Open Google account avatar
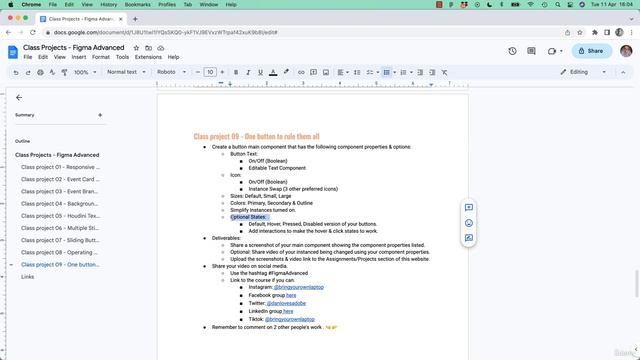Image resolution: width=640 pixels, height=360 pixels. pyautogui.click(x=626, y=51)
